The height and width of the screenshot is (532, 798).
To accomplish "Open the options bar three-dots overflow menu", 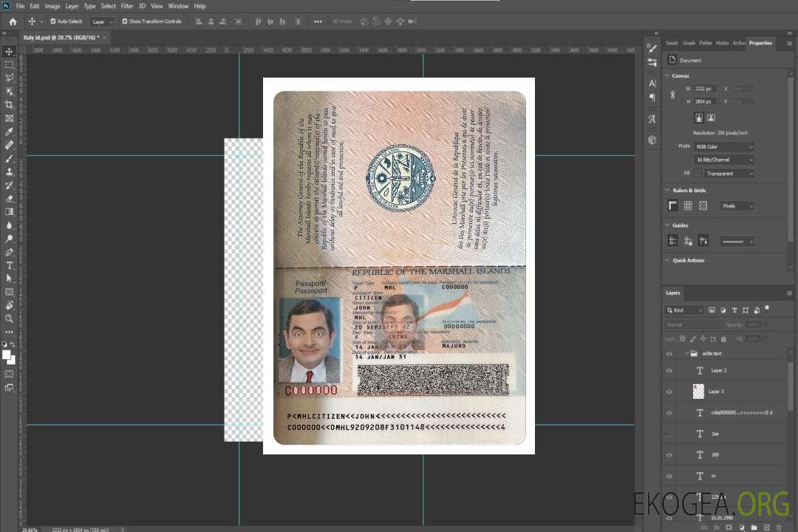I will [x=318, y=21].
